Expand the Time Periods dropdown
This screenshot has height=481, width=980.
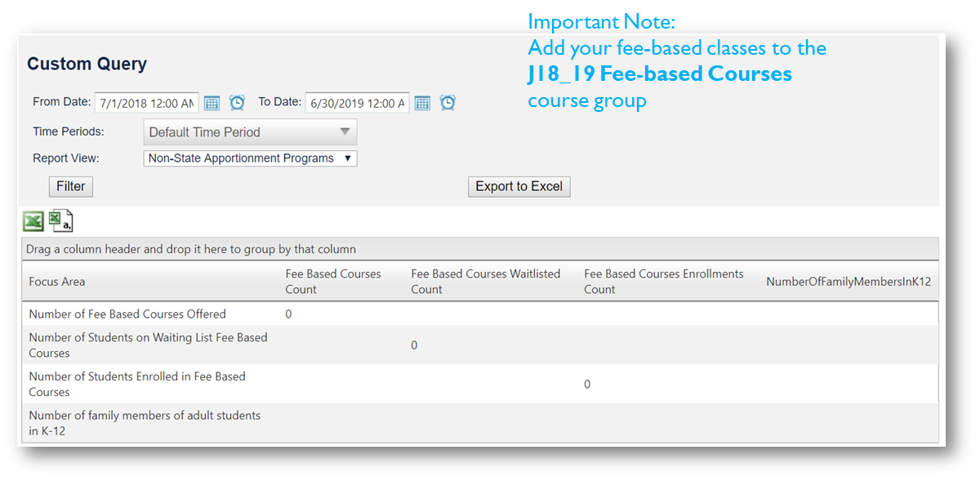click(250, 132)
